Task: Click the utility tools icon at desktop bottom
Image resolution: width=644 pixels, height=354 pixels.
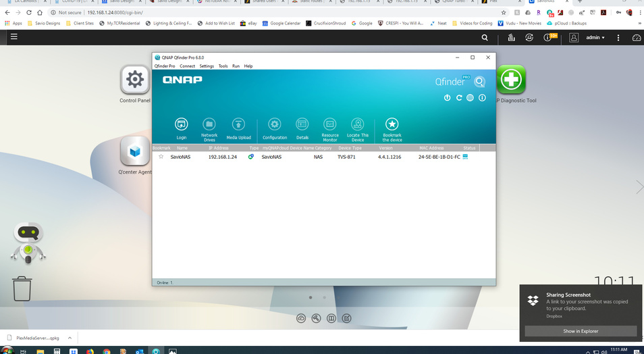Action: [316, 318]
